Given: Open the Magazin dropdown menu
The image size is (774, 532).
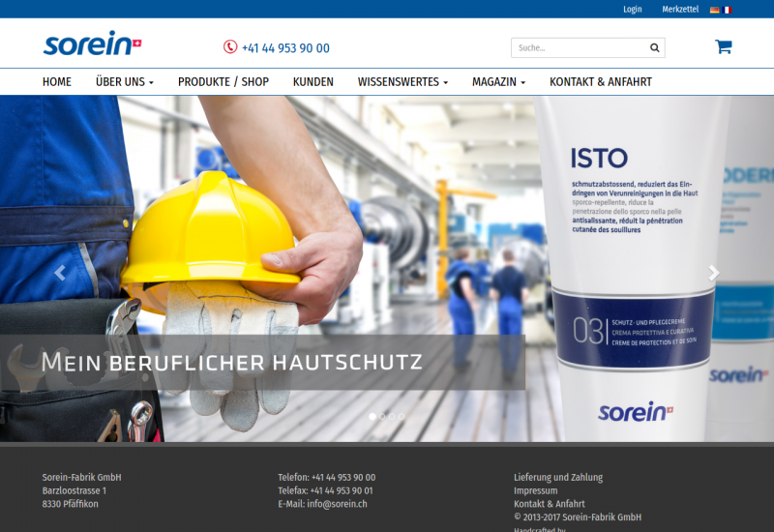Looking at the screenshot, I should (x=498, y=82).
